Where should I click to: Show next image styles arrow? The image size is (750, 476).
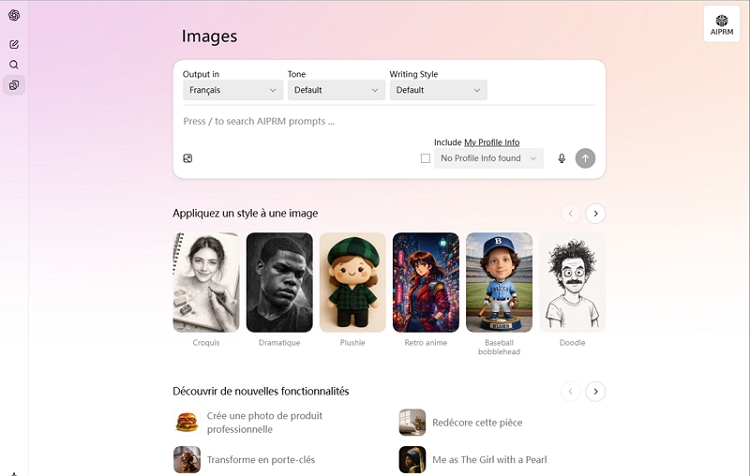(596, 213)
